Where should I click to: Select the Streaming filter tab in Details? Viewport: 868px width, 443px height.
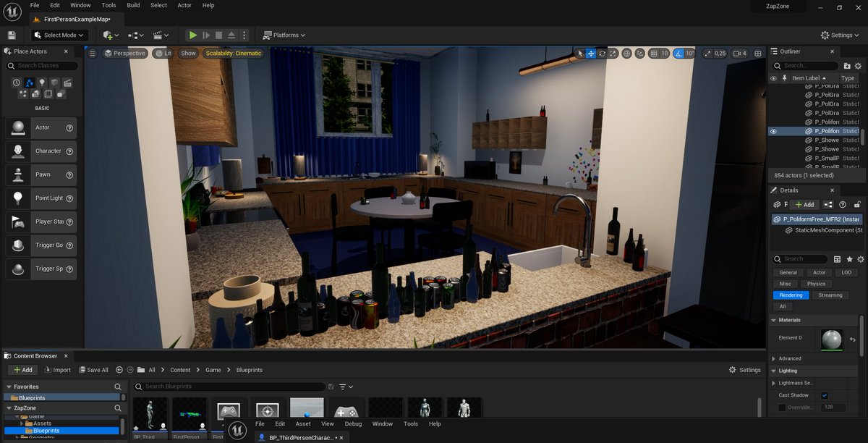830,295
